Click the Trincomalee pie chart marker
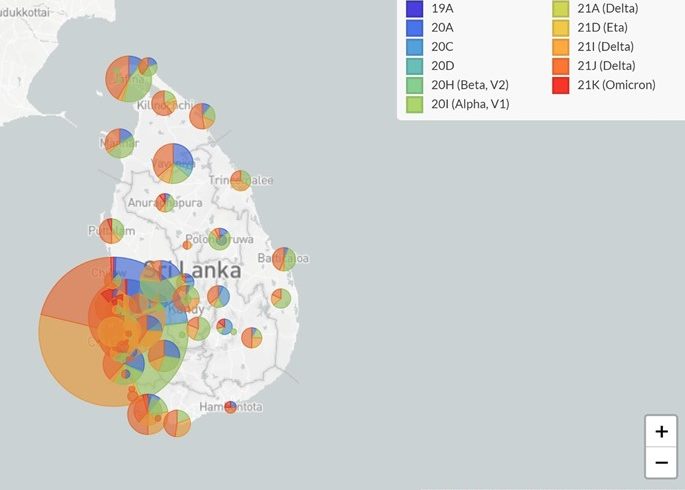Viewport: 685px width, 490px height. coord(240,180)
